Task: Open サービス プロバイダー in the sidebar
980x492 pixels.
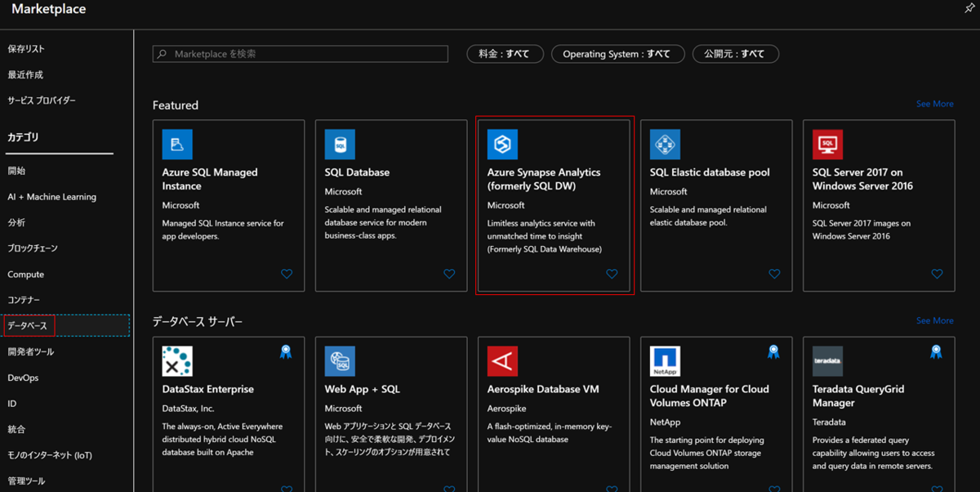Action: pos(42,101)
